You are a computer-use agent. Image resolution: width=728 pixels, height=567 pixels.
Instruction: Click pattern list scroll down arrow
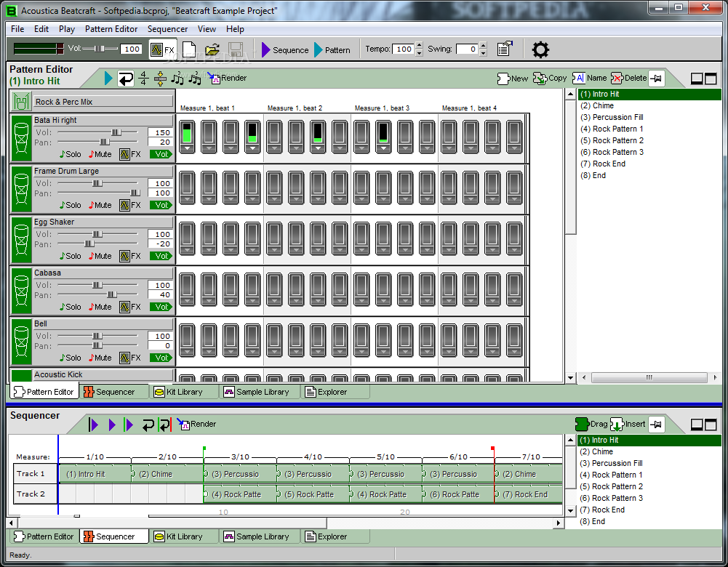coord(571,378)
